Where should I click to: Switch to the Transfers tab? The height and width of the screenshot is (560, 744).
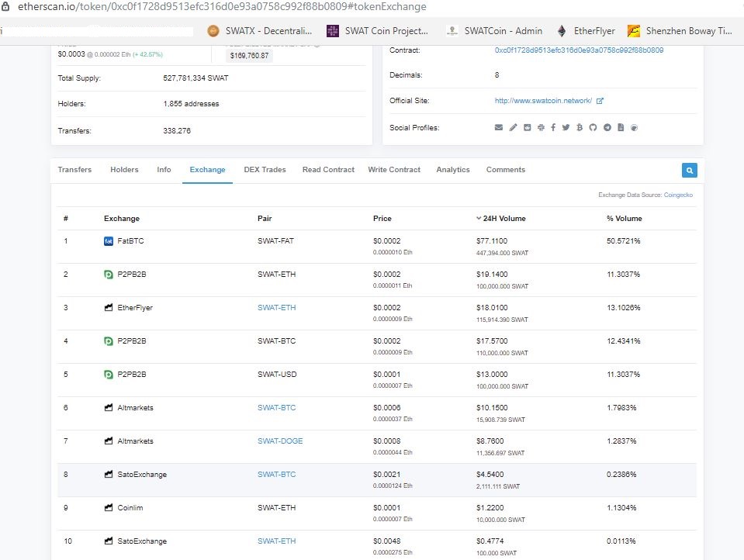pyautogui.click(x=74, y=169)
